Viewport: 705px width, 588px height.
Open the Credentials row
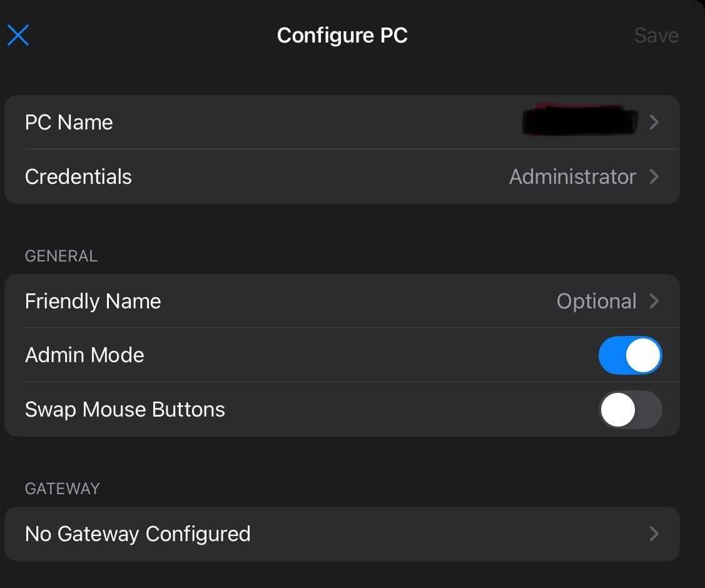pos(78,176)
